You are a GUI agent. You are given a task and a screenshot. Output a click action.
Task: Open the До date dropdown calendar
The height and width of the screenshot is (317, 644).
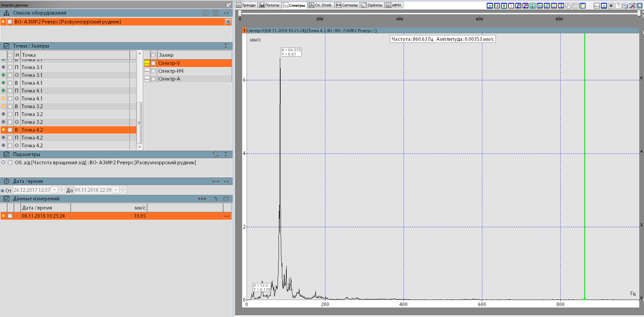coord(116,190)
